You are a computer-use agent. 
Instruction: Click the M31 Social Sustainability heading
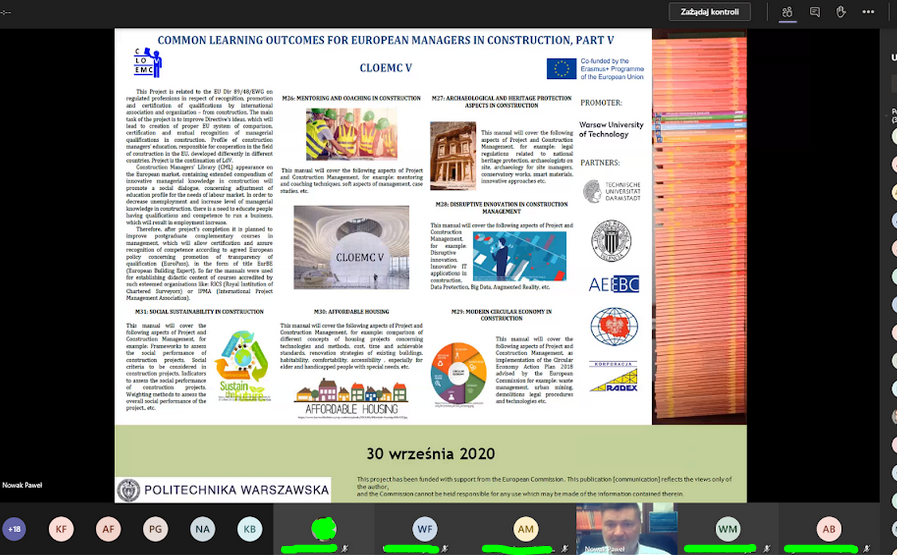tap(199, 312)
